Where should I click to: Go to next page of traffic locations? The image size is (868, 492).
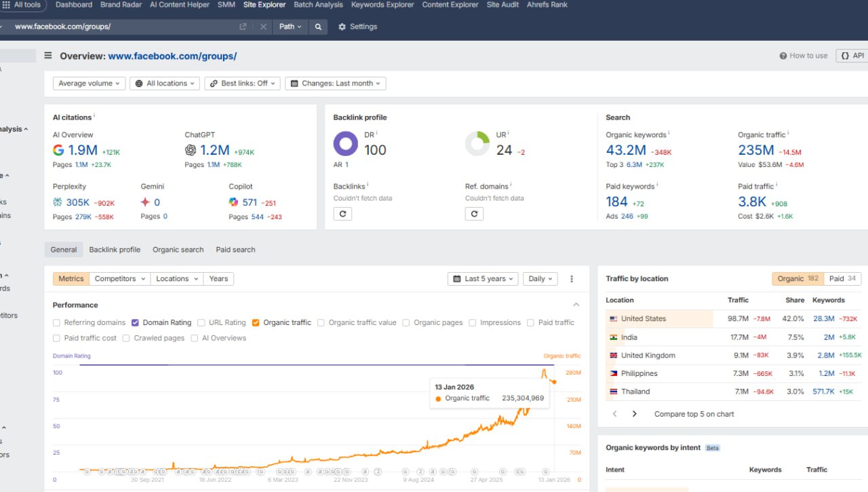click(635, 414)
